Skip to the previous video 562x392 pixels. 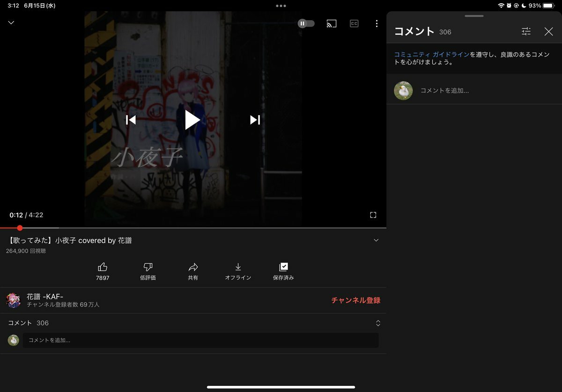click(131, 120)
